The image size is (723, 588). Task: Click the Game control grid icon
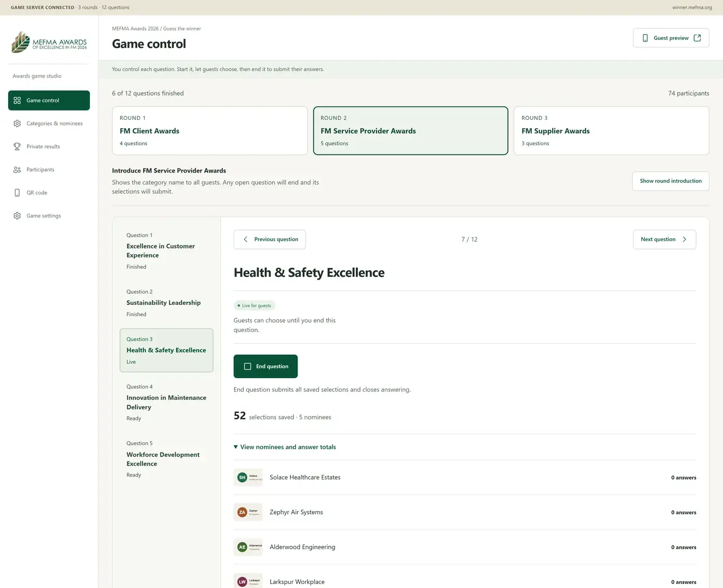[x=17, y=100]
